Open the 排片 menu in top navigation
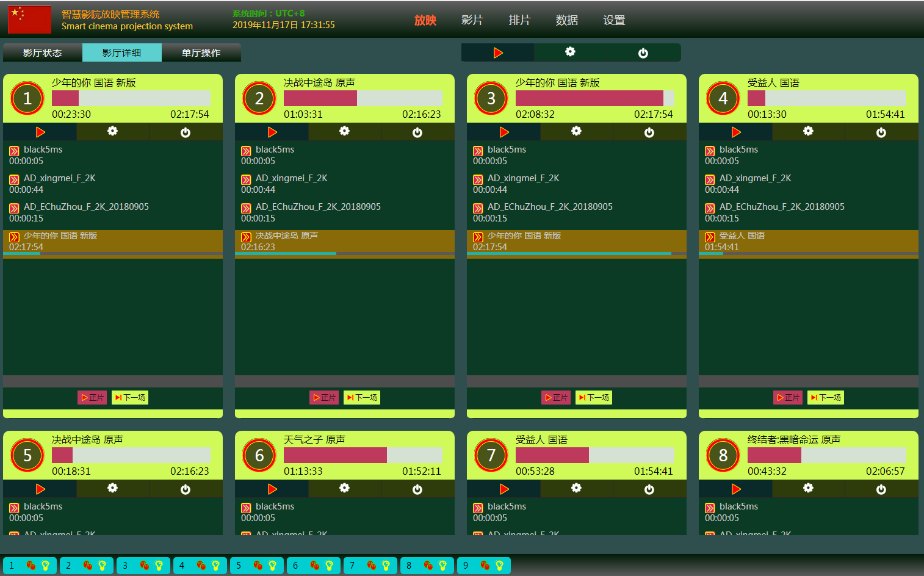This screenshot has height=576, width=924. tap(519, 20)
